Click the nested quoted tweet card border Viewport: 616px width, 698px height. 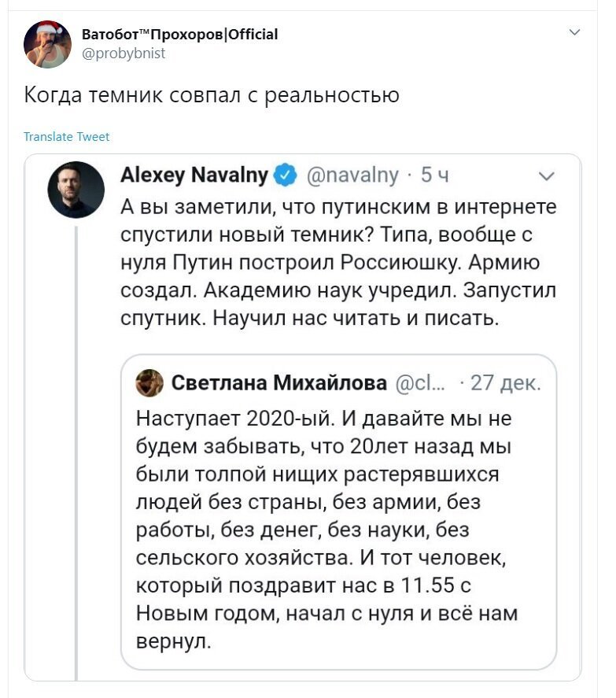(339, 355)
